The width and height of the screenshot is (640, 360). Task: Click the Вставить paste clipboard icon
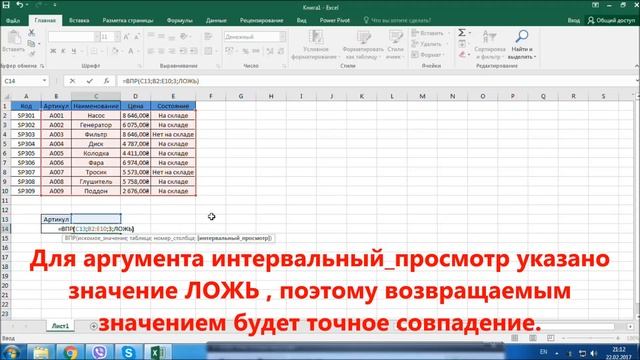click(14, 38)
